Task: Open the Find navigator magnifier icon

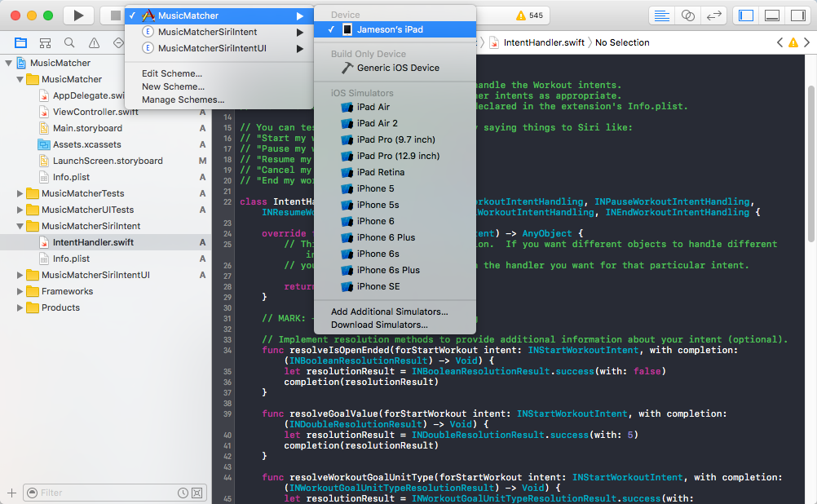Action: (x=69, y=43)
